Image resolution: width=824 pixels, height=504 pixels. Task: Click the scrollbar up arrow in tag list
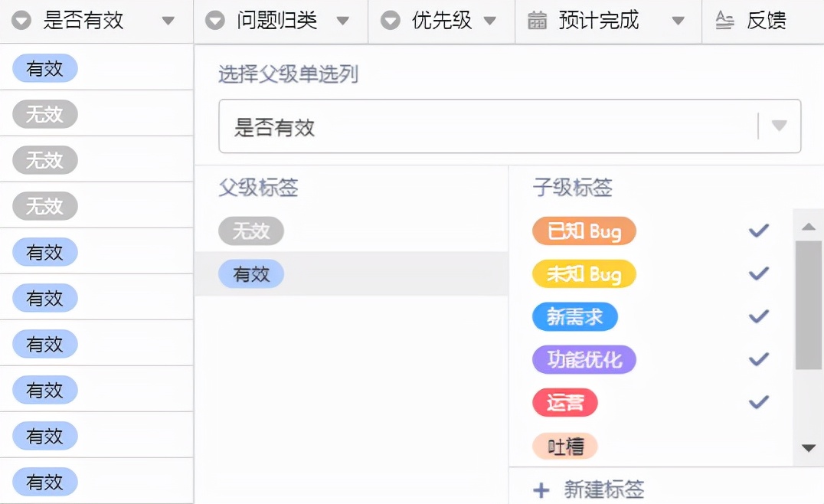click(x=809, y=226)
